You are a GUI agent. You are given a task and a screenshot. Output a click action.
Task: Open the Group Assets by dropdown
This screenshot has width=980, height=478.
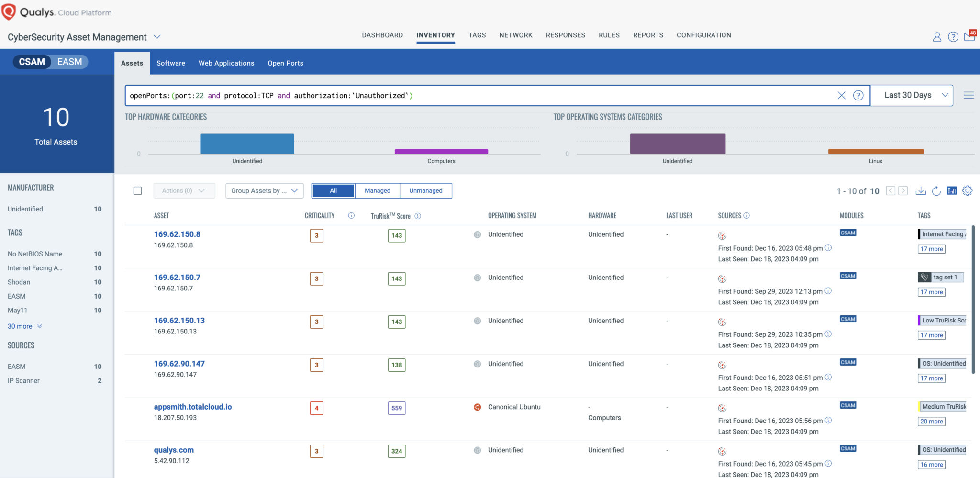coord(264,190)
